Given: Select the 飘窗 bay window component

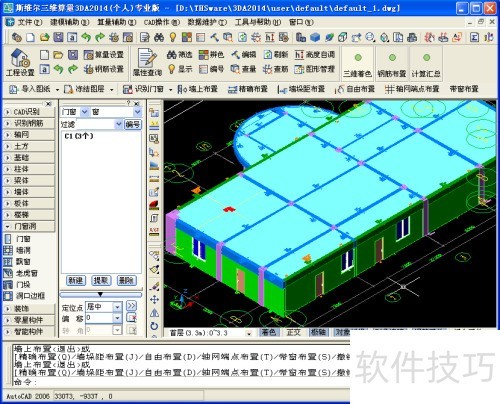Looking at the screenshot, I should 17,261.
